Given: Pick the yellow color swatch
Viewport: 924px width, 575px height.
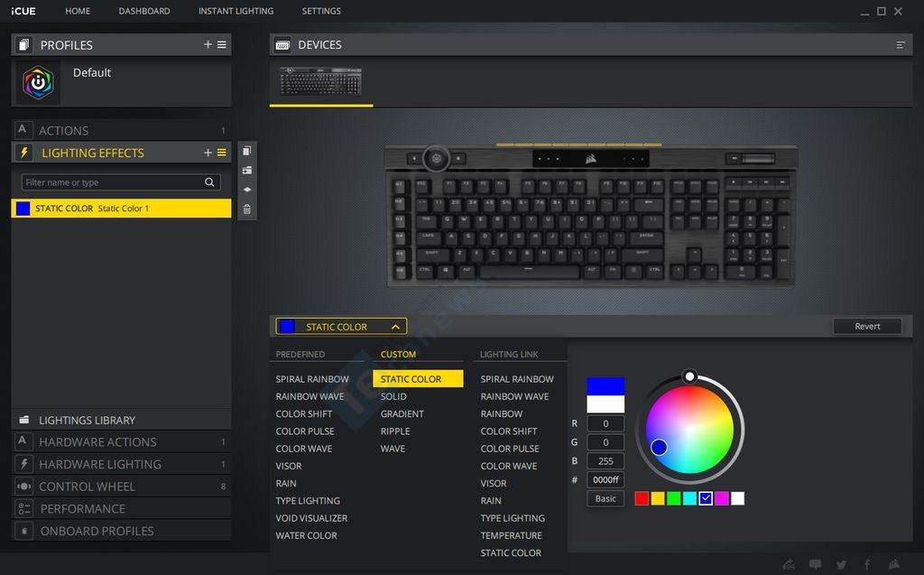Looking at the screenshot, I should tap(658, 498).
